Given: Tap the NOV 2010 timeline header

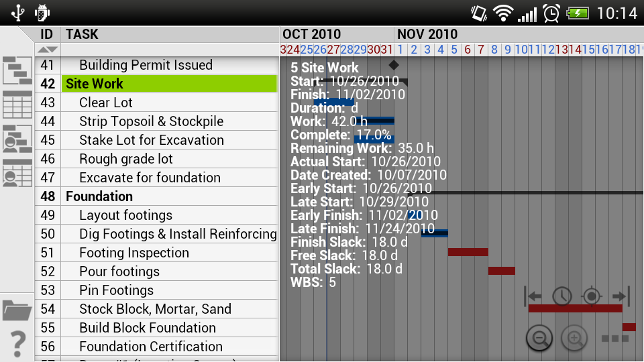Looking at the screenshot, I should (x=427, y=34).
